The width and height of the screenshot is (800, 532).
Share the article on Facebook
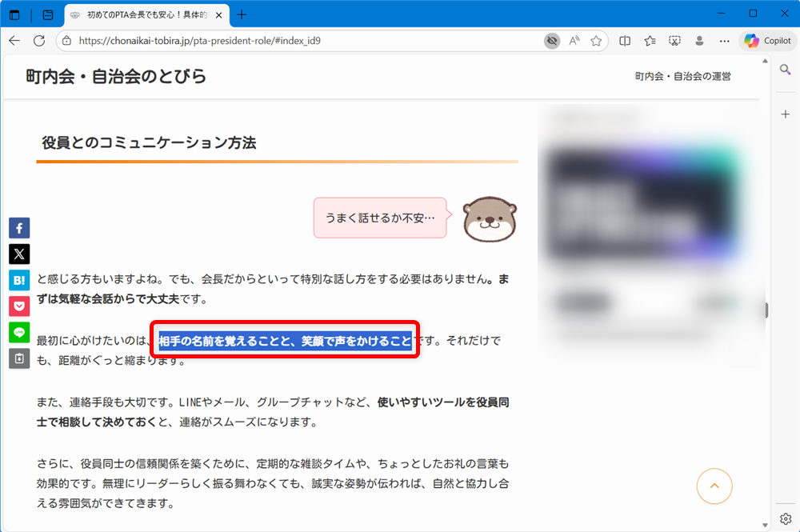pos(18,228)
